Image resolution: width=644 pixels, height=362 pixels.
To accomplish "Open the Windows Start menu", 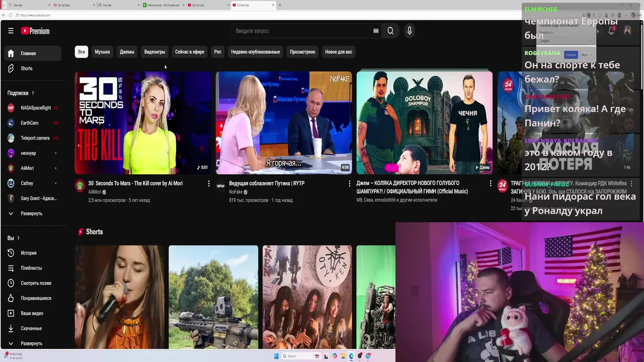I will pos(276,356).
